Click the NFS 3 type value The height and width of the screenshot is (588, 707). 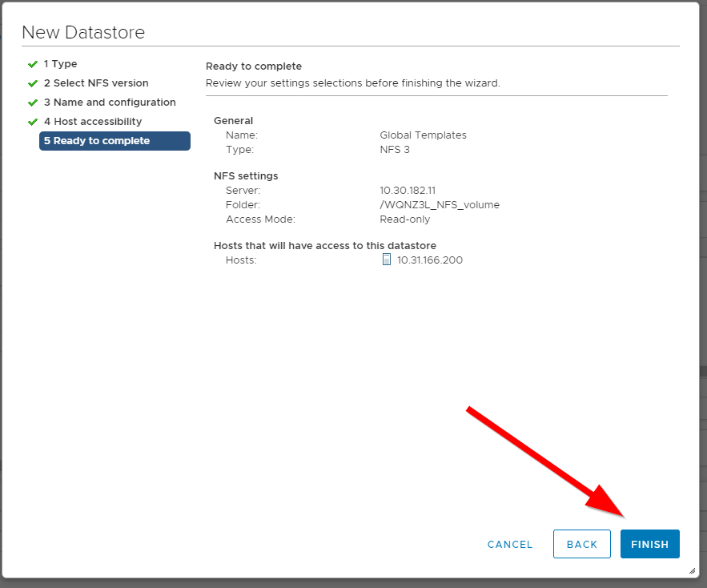pyautogui.click(x=396, y=150)
